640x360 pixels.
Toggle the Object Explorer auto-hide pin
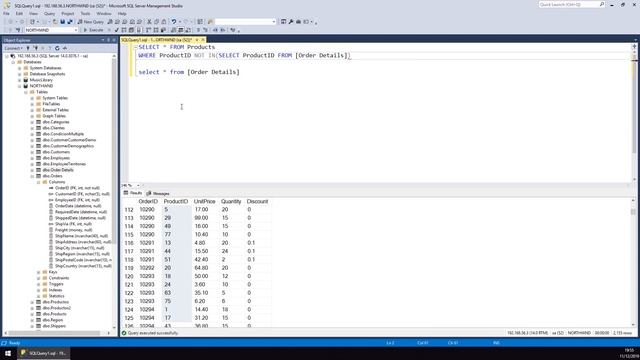pos(109,40)
